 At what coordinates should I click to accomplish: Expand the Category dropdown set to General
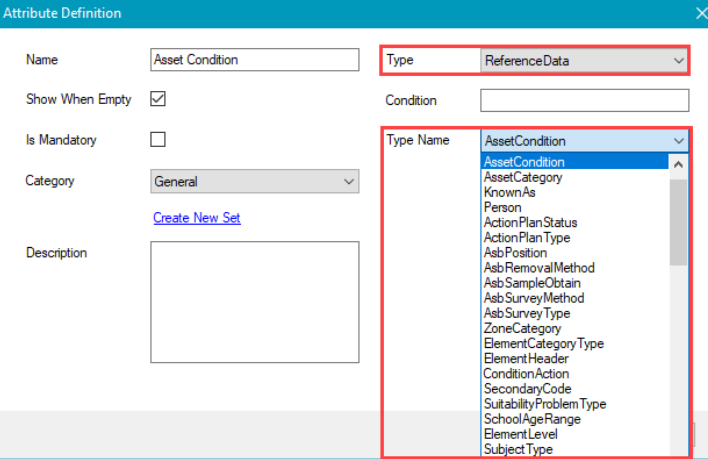coord(254,182)
